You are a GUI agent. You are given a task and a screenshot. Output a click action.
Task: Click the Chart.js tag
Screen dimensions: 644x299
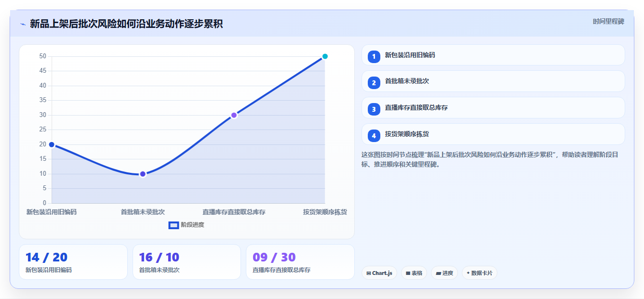pyautogui.click(x=379, y=273)
